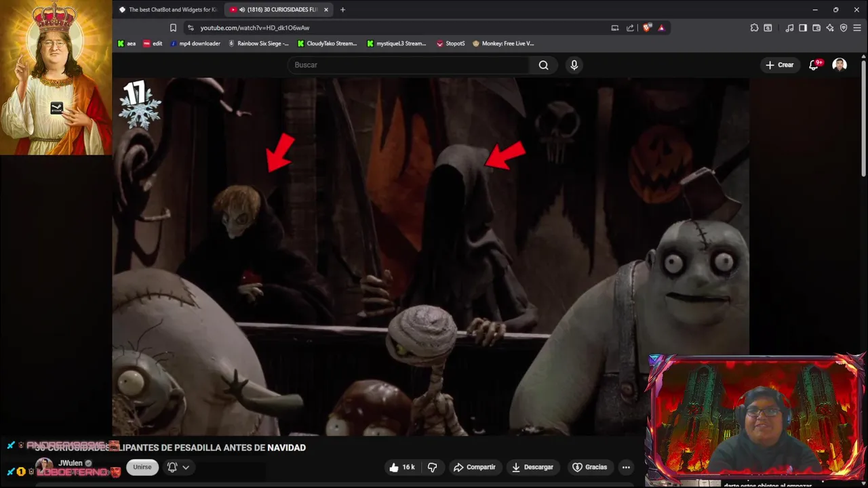Viewport: 868px width, 488px height.
Task: Click the '16 k' like count
Action: 408,467
